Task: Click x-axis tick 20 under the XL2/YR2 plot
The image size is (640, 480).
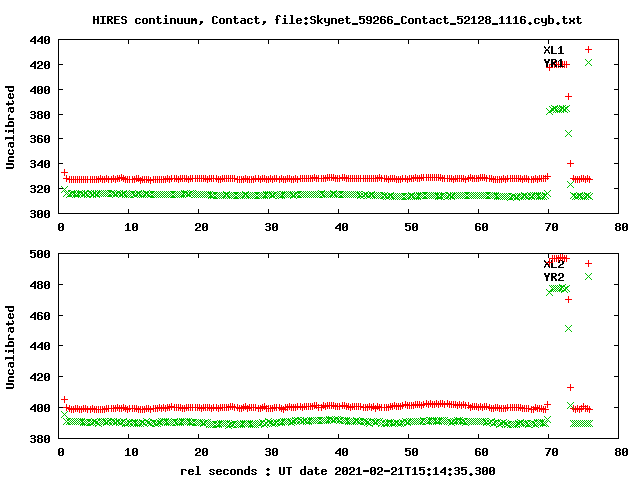Action: [x=201, y=453]
